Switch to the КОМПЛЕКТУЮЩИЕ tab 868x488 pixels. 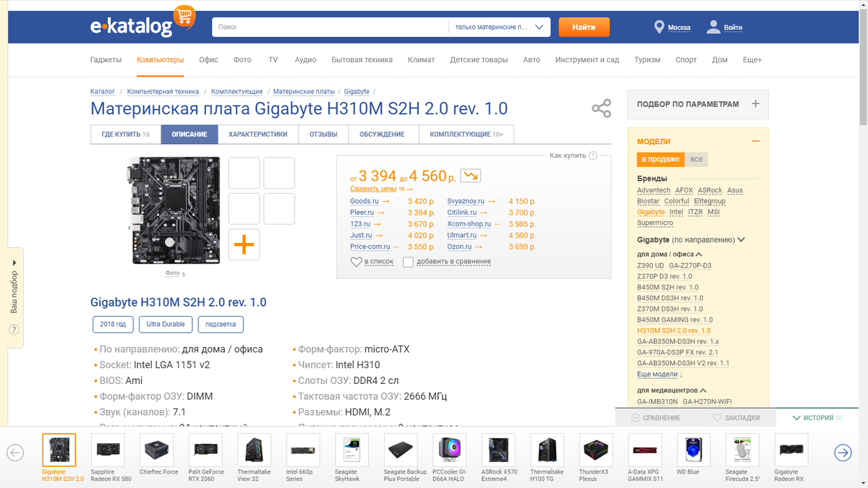(467, 134)
